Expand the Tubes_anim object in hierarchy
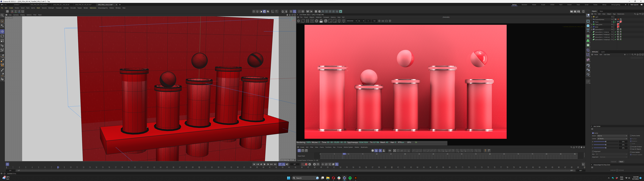 (x=592, y=24)
